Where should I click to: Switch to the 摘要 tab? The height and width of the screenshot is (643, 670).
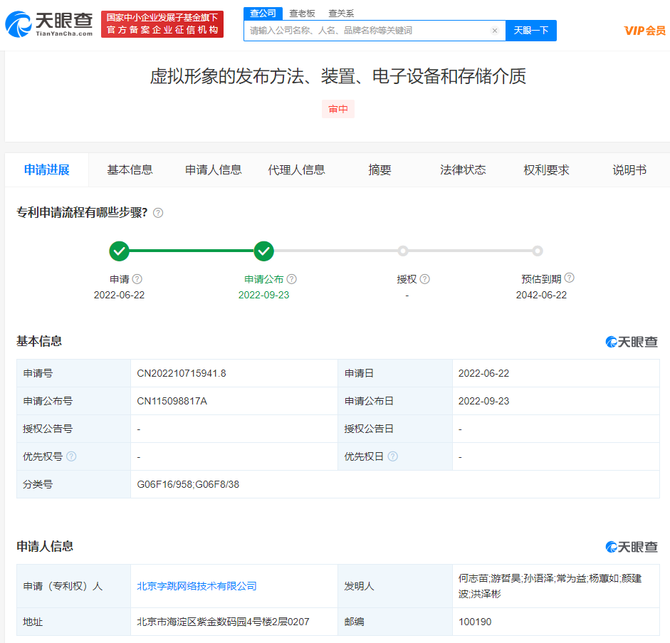tap(380, 170)
